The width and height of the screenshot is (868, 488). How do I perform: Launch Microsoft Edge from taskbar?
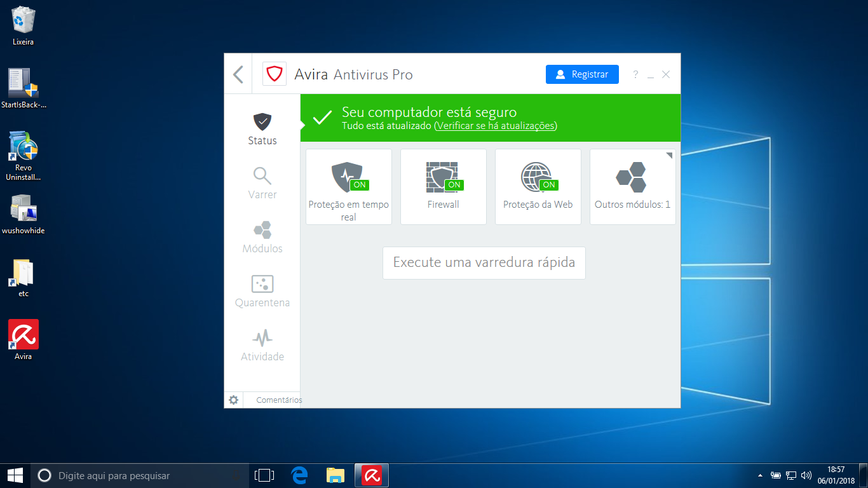click(299, 475)
